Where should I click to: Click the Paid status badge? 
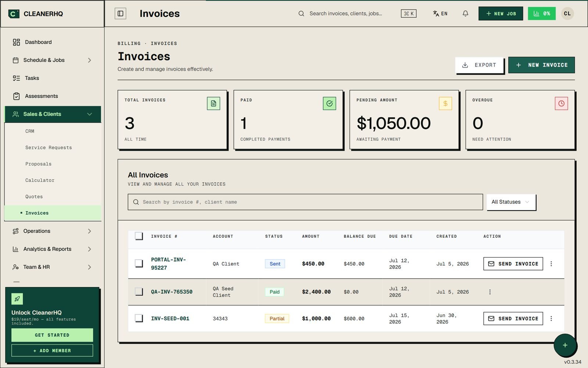tap(275, 292)
